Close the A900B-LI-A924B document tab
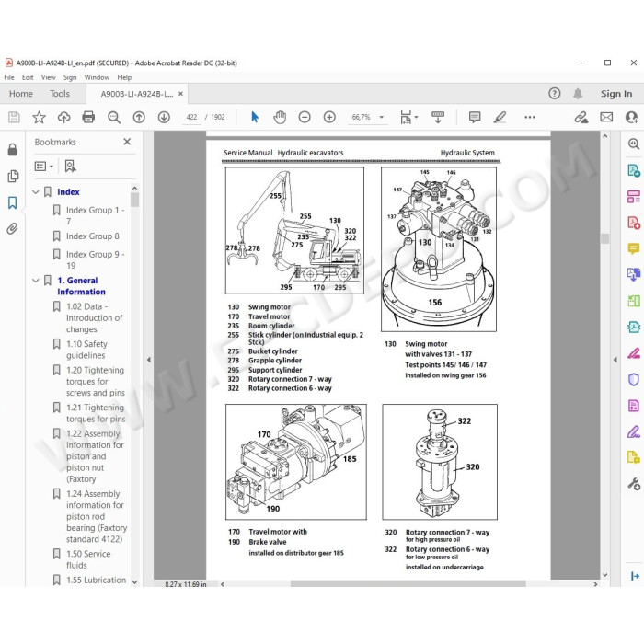Viewport: 644px width, 644px height. point(180,94)
